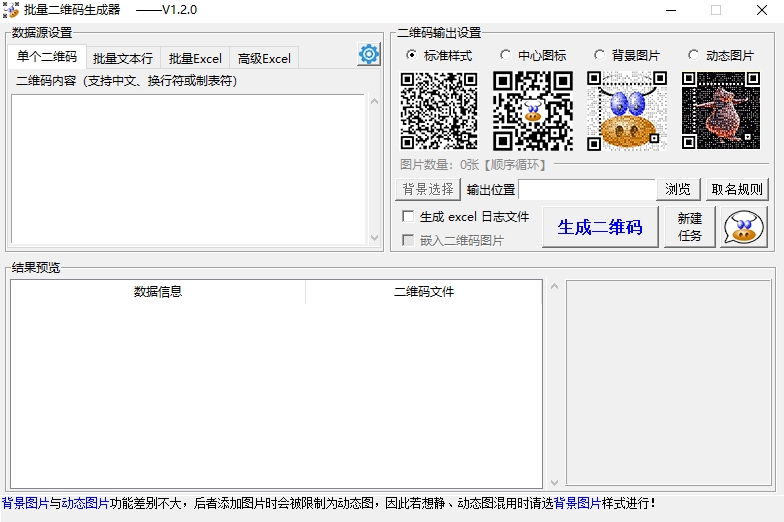Select the 标准样式 radio button
This screenshot has height=522, width=784.
(411, 55)
